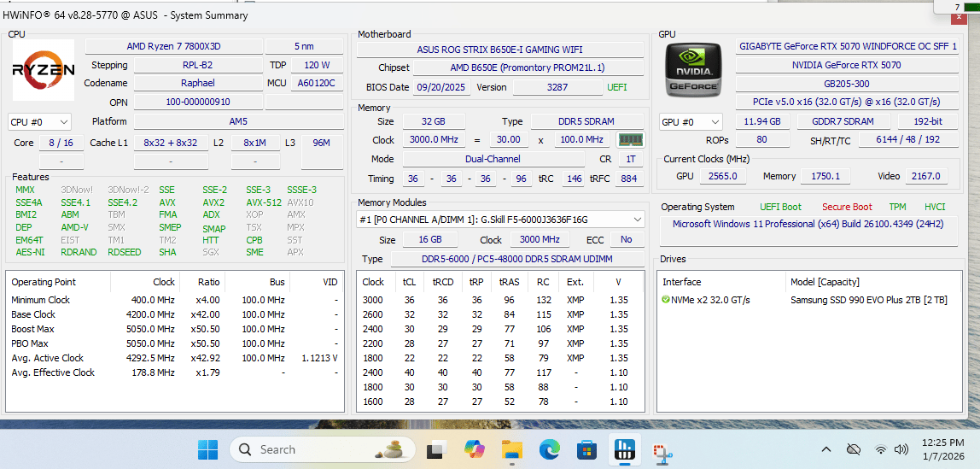This screenshot has width=980, height=469.
Task: Click the Raphael codename field
Action: pyautogui.click(x=199, y=83)
